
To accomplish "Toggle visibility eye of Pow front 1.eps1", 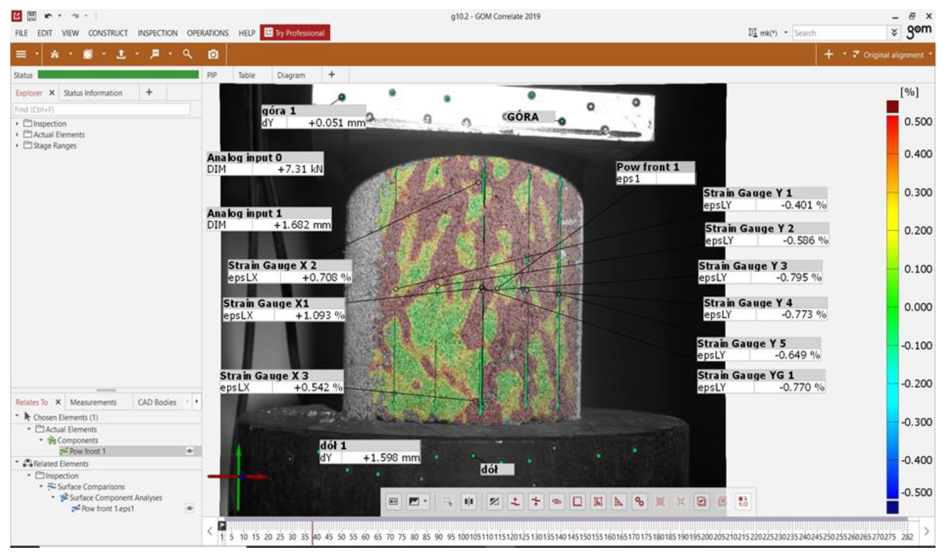I will pos(190,508).
